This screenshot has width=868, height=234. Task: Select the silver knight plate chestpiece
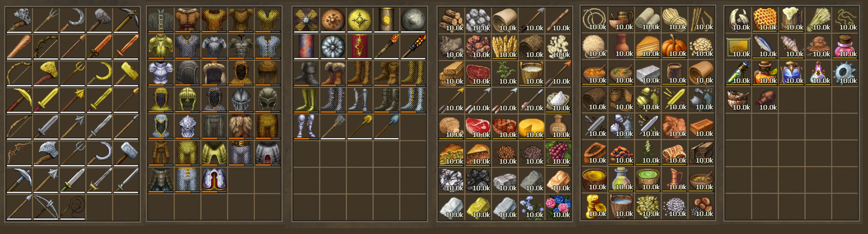coord(161,73)
